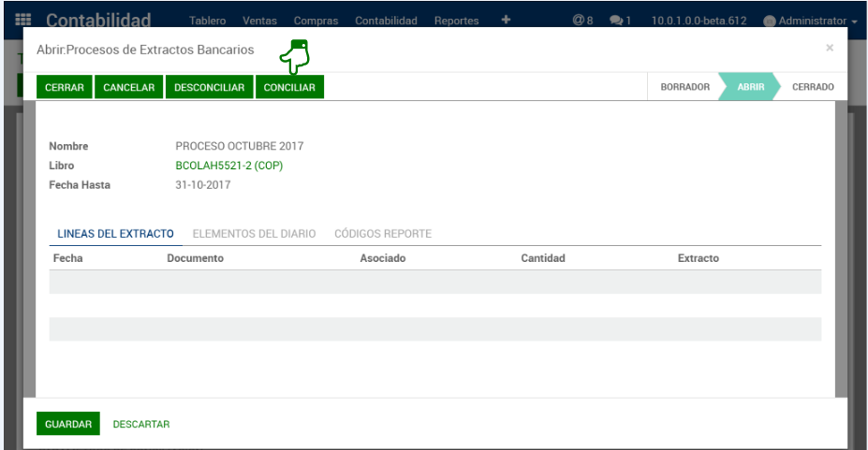
Task: Switch to Códigos Reporte tab
Action: [382, 234]
